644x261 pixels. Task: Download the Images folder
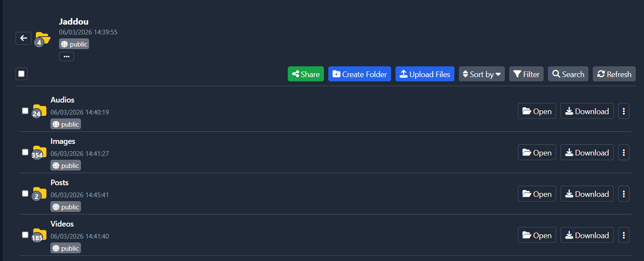point(587,152)
